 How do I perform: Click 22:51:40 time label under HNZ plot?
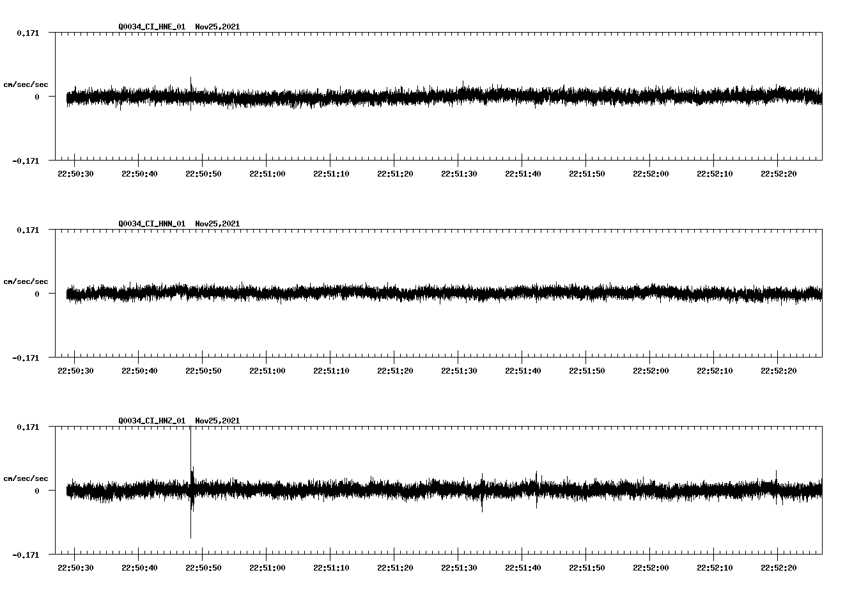click(x=523, y=567)
